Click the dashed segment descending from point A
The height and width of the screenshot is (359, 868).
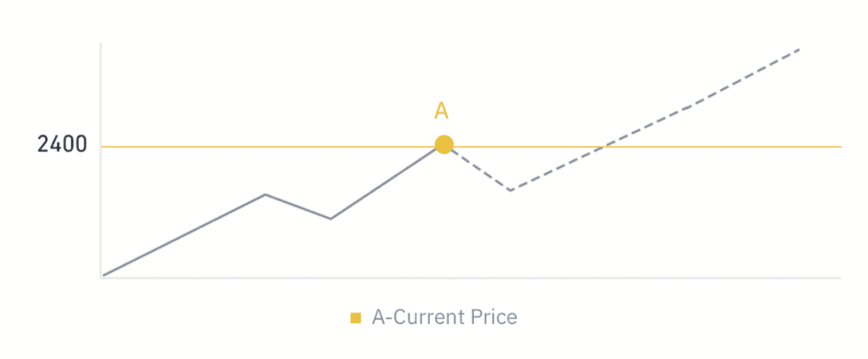click(x=477, y=168)
